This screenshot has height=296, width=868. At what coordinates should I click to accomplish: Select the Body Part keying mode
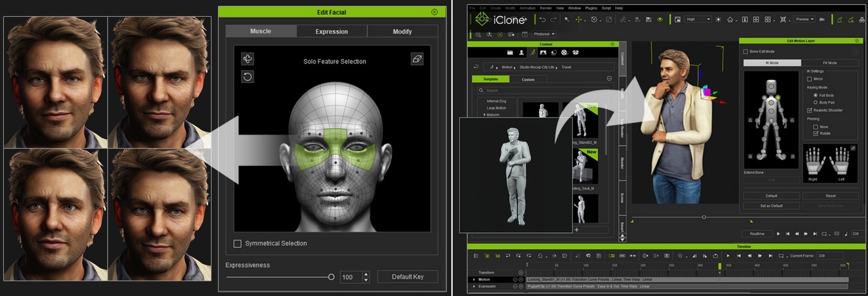click(816, 102)
